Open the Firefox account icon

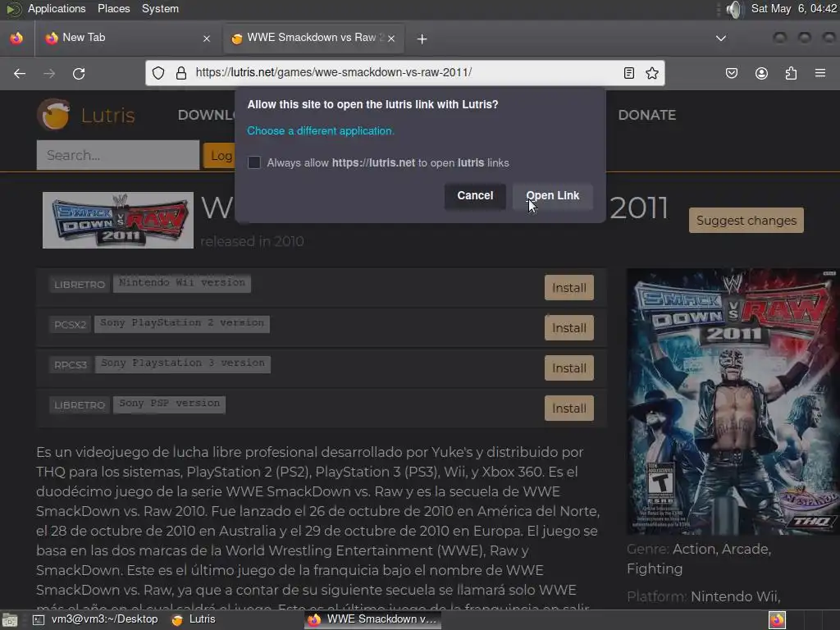click(x=761, y=73)
